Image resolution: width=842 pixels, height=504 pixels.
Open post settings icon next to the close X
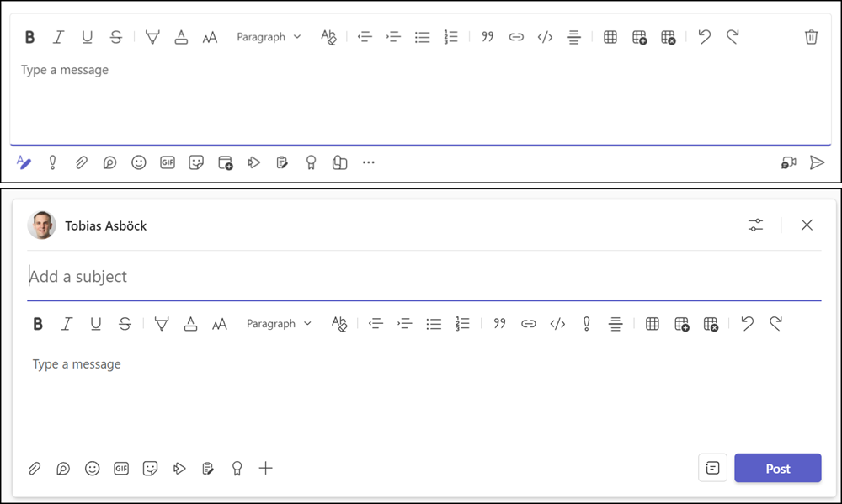[755, 225]
